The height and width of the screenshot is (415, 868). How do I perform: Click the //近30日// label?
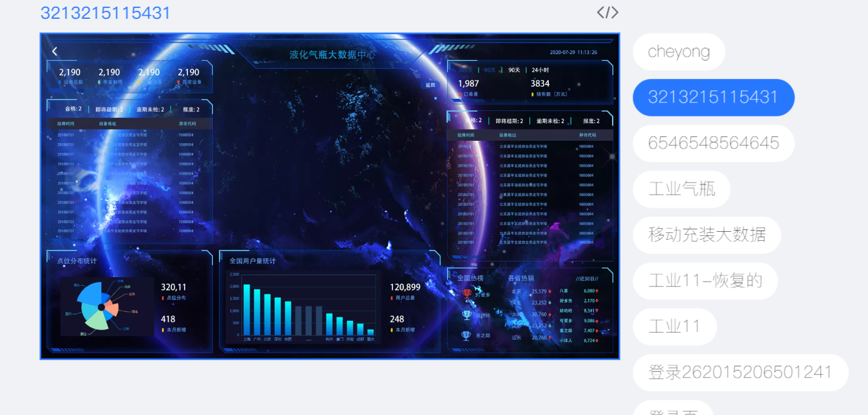587,278
